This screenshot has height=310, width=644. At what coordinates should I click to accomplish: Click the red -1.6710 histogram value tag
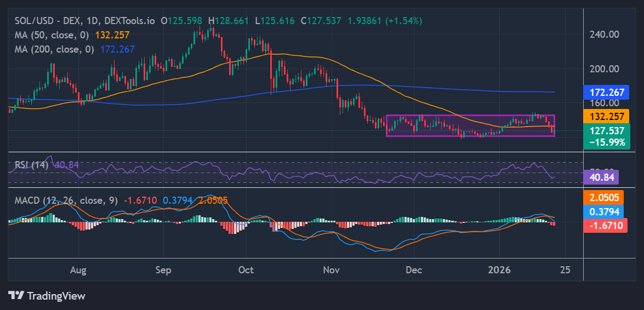pyautogui.click(x=606, y=225)
